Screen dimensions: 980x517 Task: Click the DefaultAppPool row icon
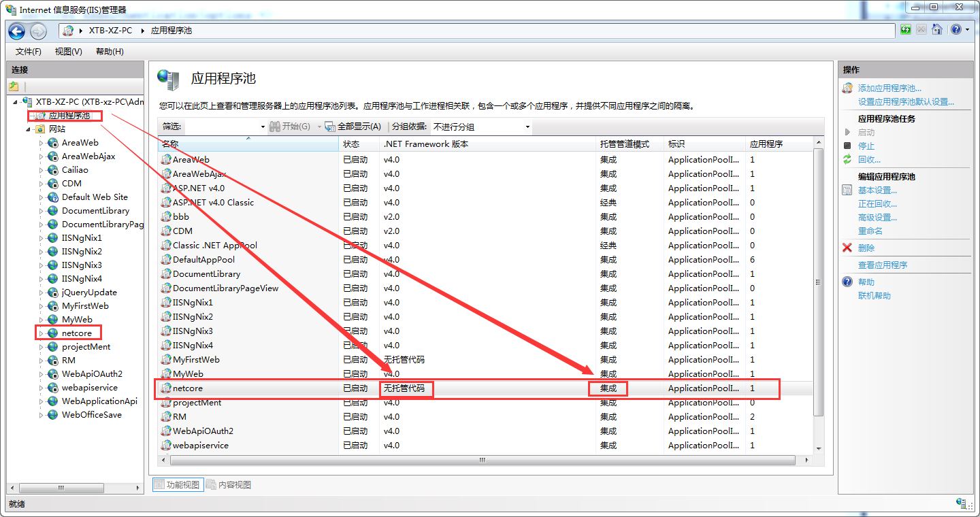(x=166, y=260)
